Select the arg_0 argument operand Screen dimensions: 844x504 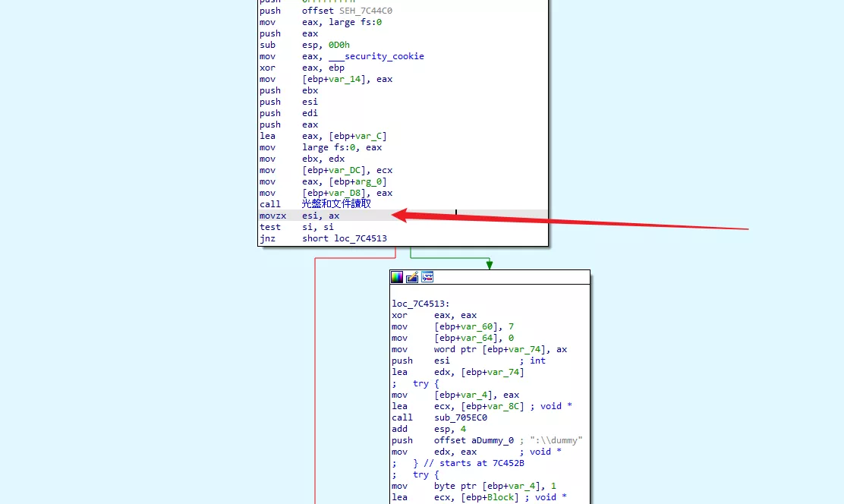pos(369,181)
